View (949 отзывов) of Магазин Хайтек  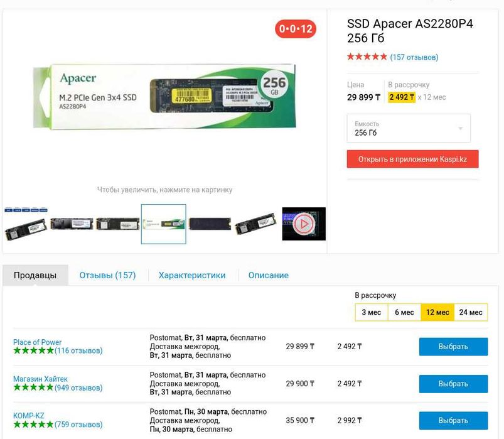point(78,388)
